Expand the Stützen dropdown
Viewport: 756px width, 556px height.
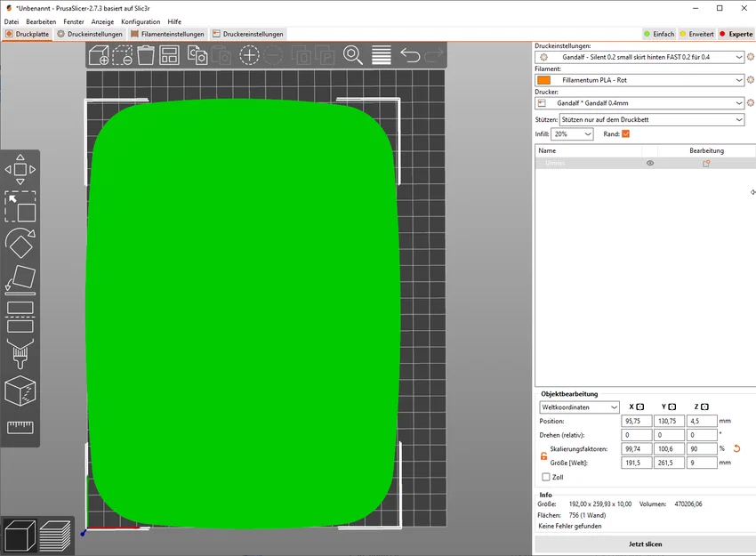point(652,119)
